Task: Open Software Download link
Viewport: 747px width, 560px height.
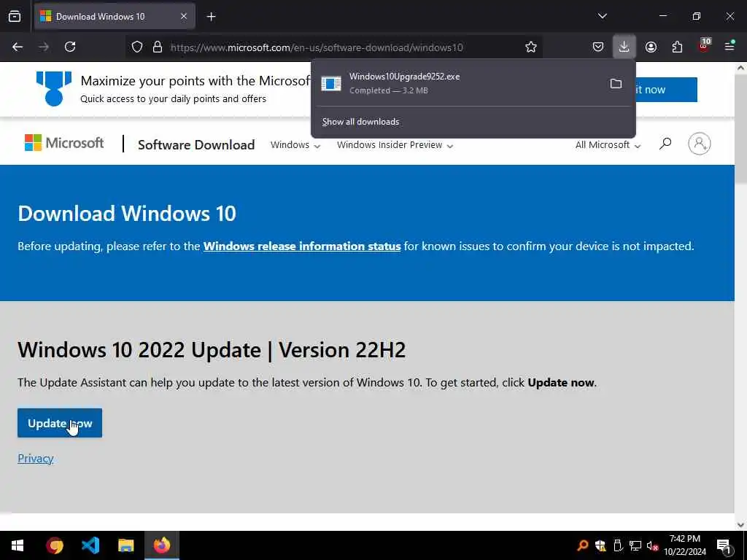Action: tap(196, 145)
